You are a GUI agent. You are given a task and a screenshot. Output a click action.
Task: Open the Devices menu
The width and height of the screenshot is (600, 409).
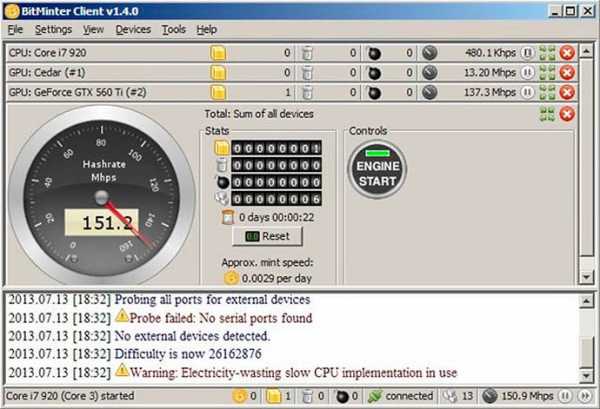[x=133, y=29]
